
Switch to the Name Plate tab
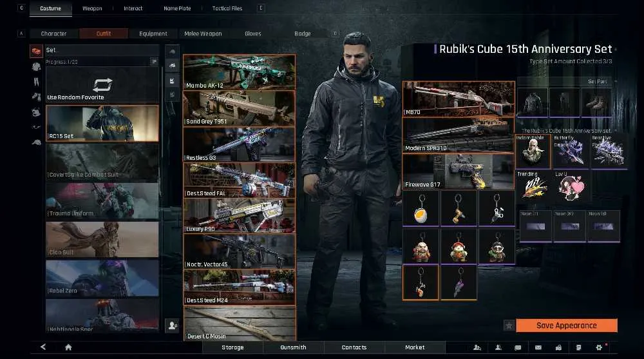(x=177, y=8)
